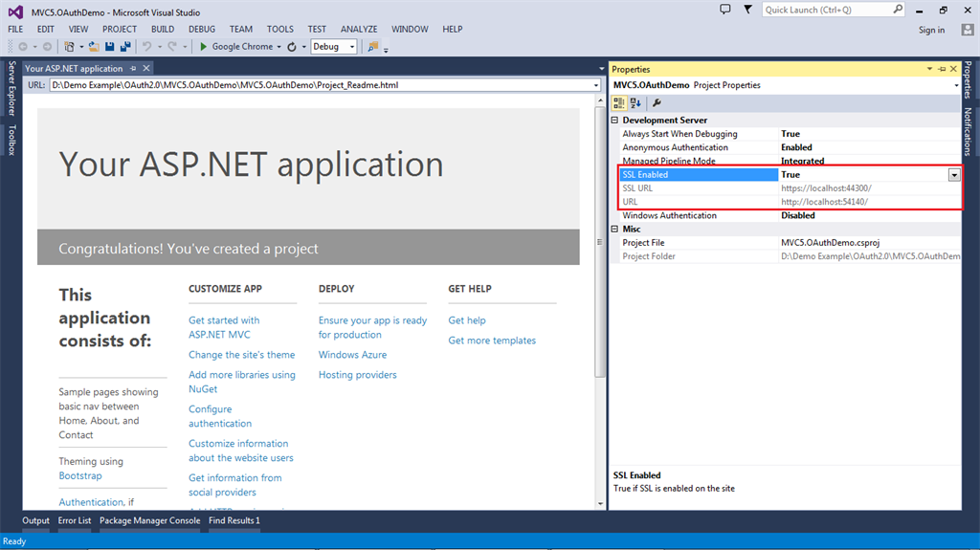Click the Open File folder icon
Viewport: 980px width, 550px height.
coord(94,46)
